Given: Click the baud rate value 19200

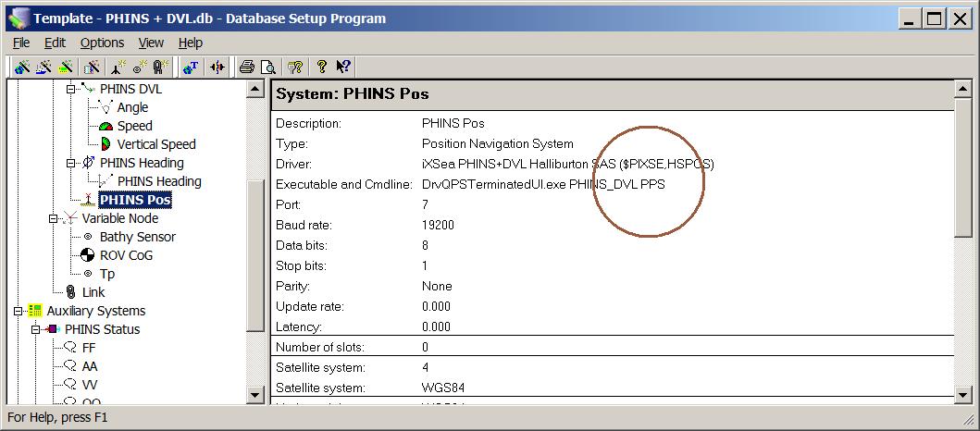Looking at the screenshot, I should (x=438, y=225).
